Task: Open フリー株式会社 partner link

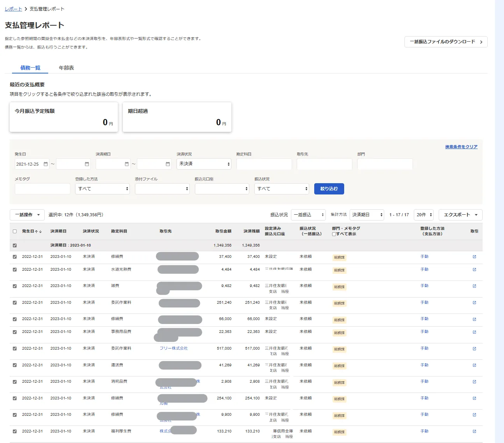Action: pos(174,348)
